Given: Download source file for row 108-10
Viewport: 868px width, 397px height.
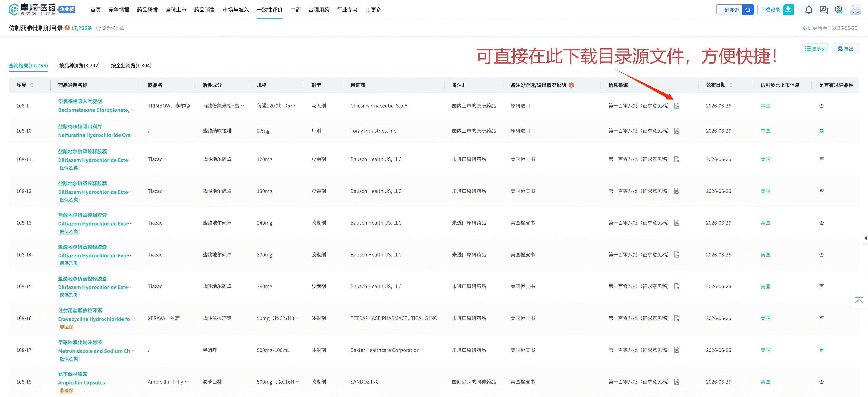Looking at the screenshot, I should pos(677,131).
